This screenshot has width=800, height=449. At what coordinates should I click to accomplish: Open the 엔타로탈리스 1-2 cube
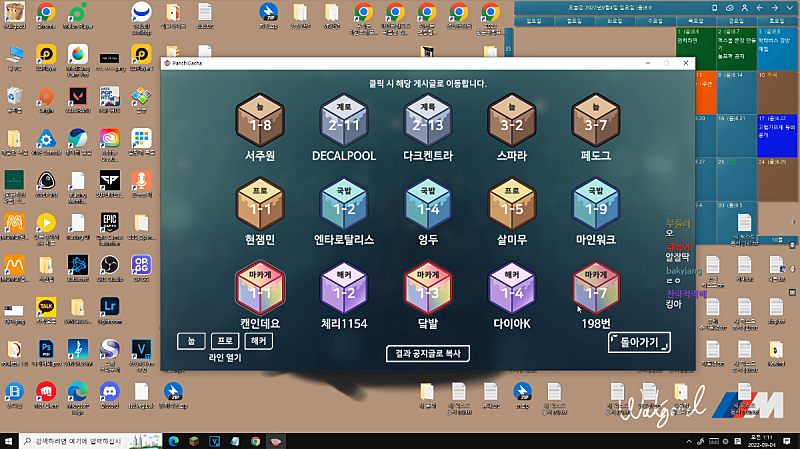(343, 208)
